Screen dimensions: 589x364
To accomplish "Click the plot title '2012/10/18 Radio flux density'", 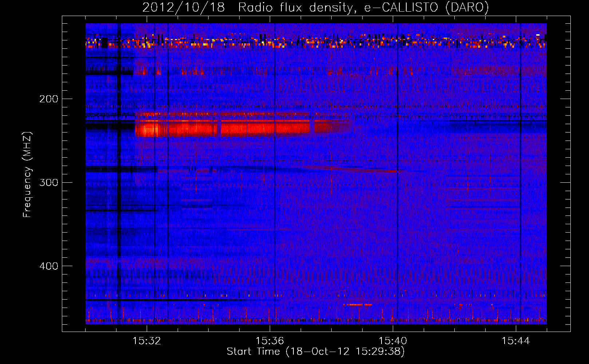I will pos(316,8).
